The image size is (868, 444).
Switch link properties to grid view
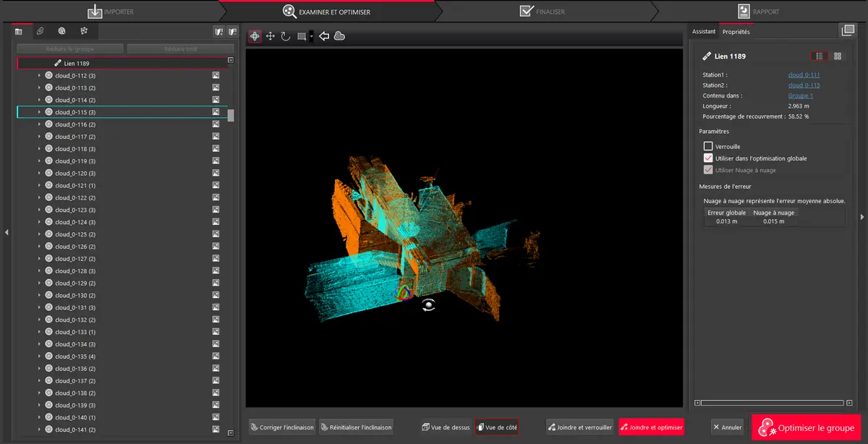(x=837, y=56)
